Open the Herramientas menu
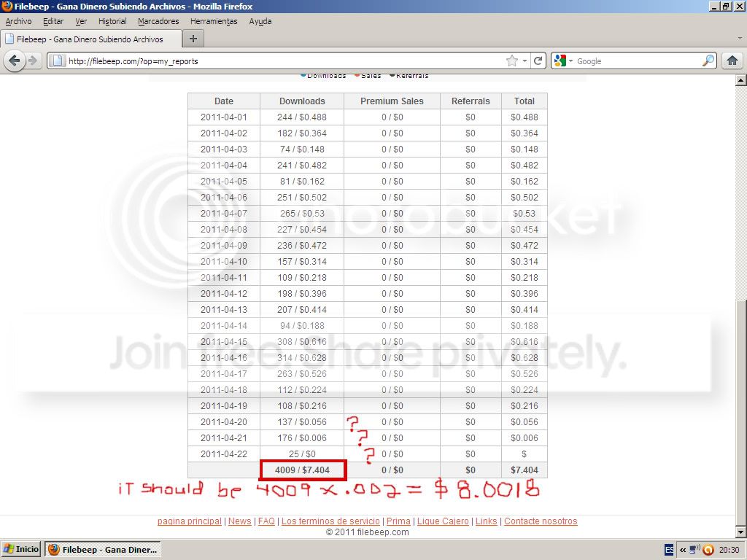This screenshot has height=560, width=747. [214, 21]
